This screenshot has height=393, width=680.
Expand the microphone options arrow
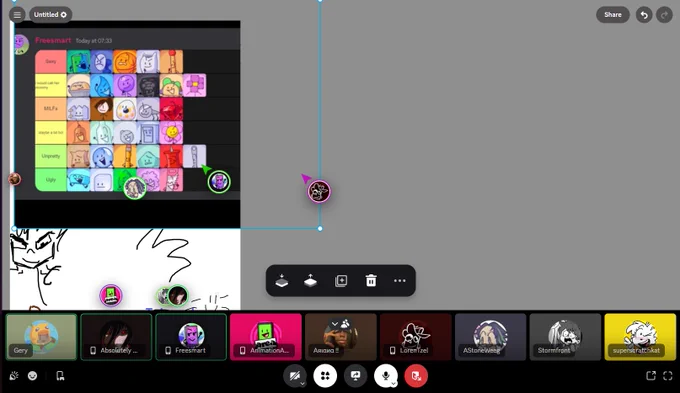[394, 384]
